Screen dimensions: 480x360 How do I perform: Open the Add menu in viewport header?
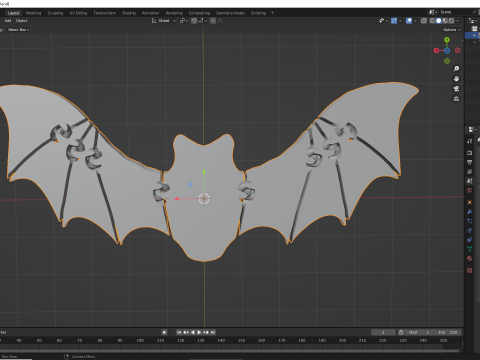tap(8, 21)
